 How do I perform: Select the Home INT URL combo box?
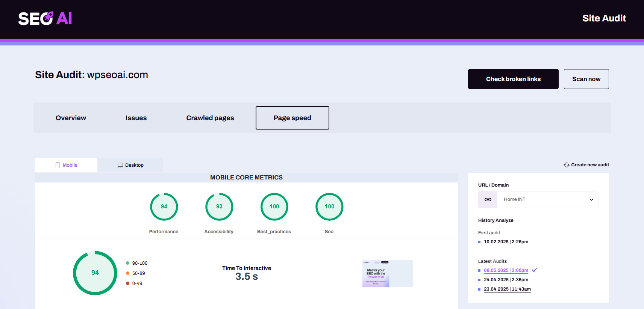pyautogui.click(x=538, y=199)
